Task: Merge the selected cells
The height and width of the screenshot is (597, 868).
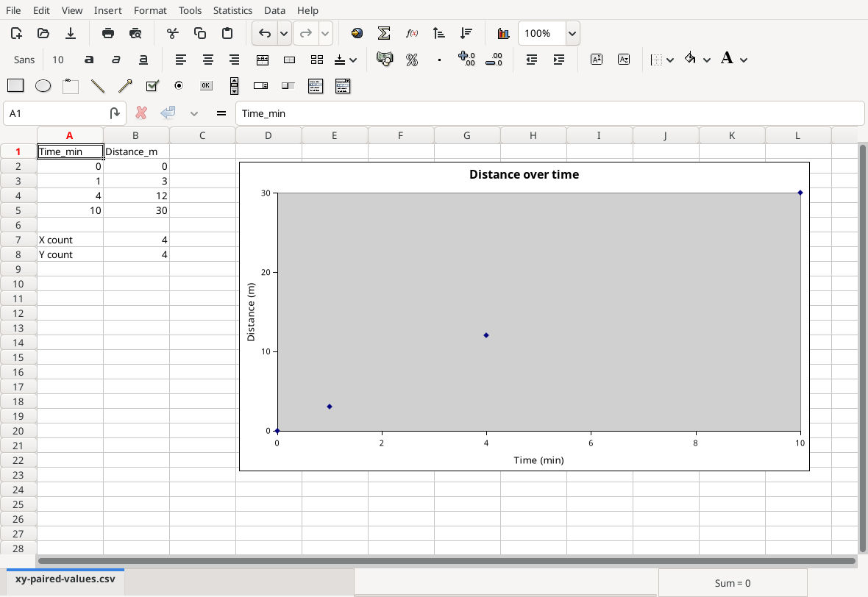Action: (290, 60)
